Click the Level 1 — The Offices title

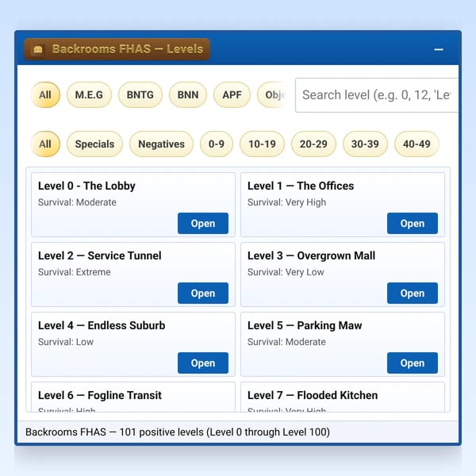301,186
